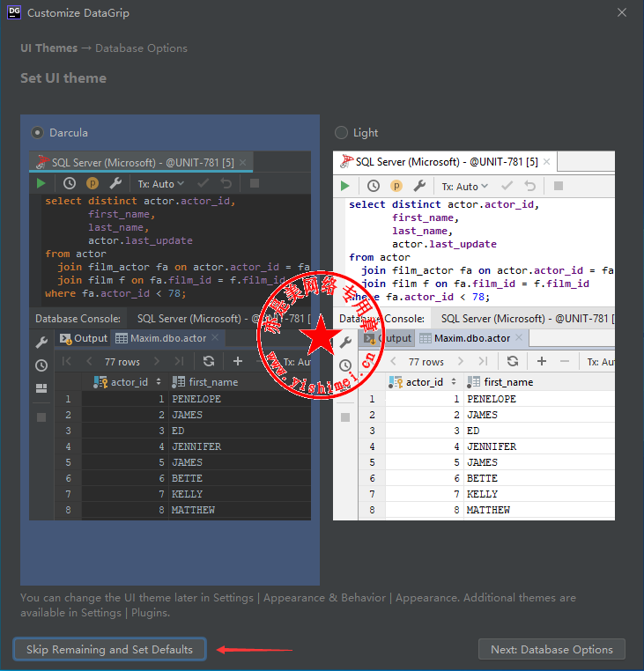Close Maxim.dbo.actor tab in Darcula preview
Image resolution: width=644 pixels, height=671 pixels.
[x=215, y=337]
